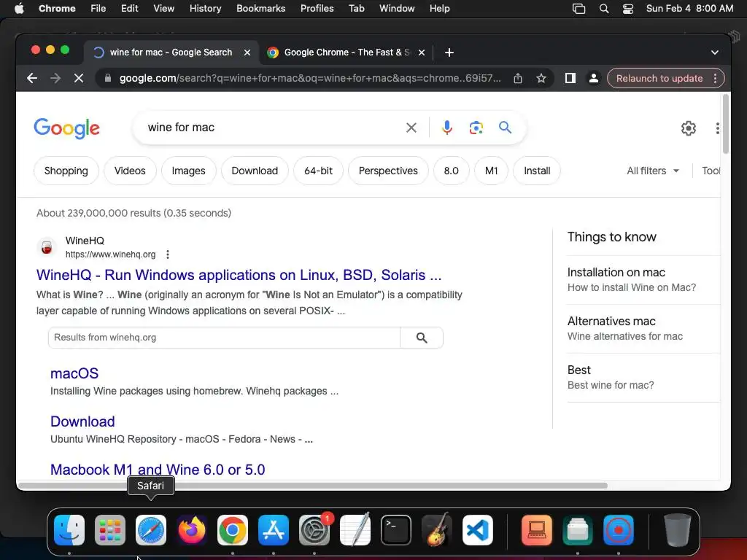
Task: Open TextEdit in the Dock
Action: pos(355,530)
